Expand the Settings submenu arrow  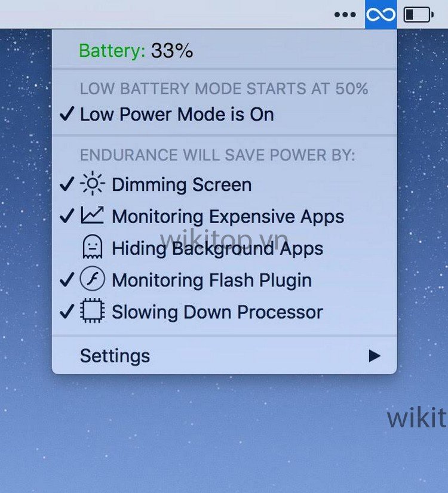pyautogui.click(x=375, y=356)
